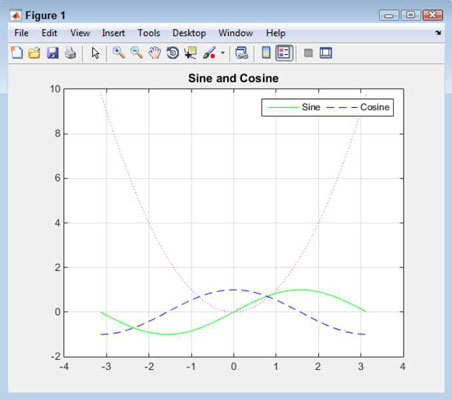Open the Help menu
The height and width of the screenshot is (400, 452).
click(x=276, y=33)
